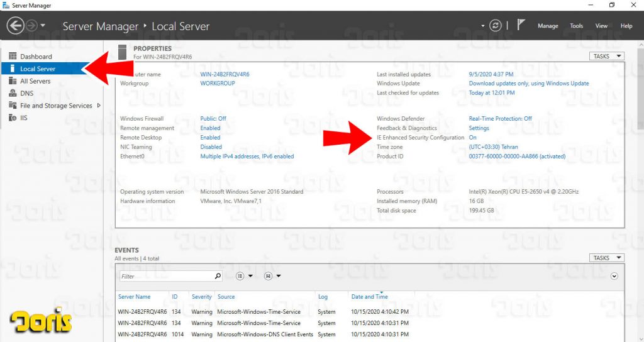Sort events by ID column
The height and width of the screenshot is (342, 644).
(175, 297)
